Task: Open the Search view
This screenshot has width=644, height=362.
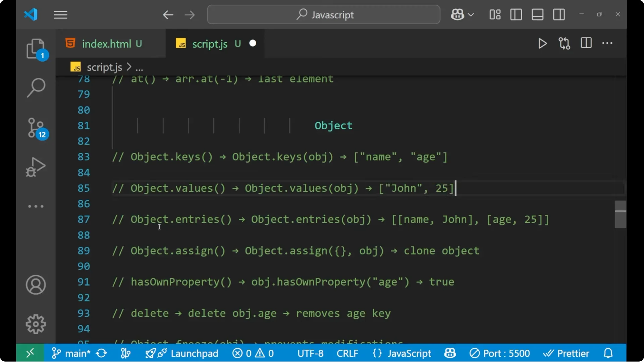Action: pos(36,88)
